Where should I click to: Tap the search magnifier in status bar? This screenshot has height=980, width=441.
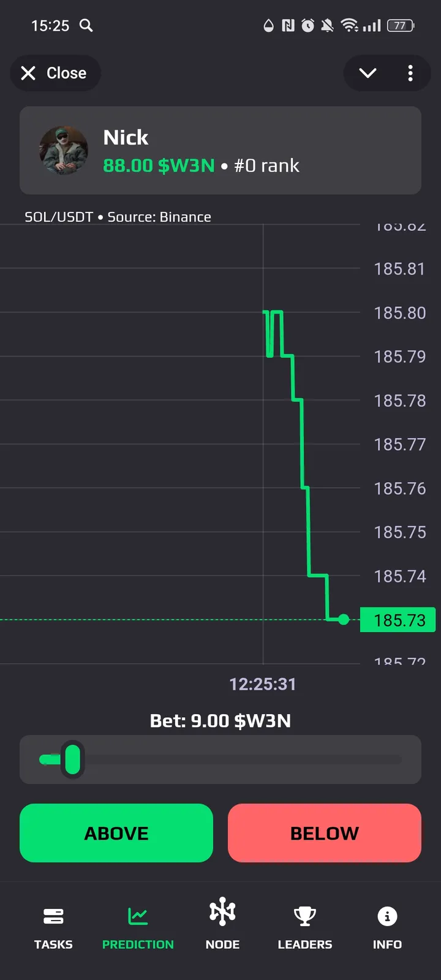coord(86,25)
